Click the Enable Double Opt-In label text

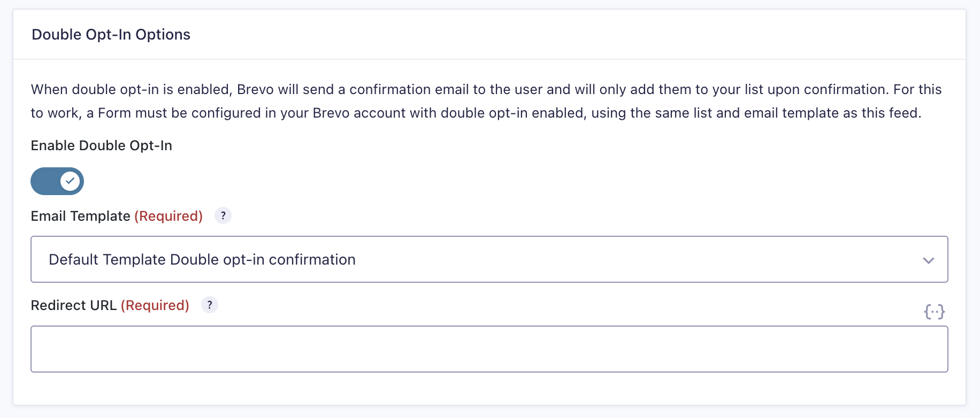tap(102, 145)
